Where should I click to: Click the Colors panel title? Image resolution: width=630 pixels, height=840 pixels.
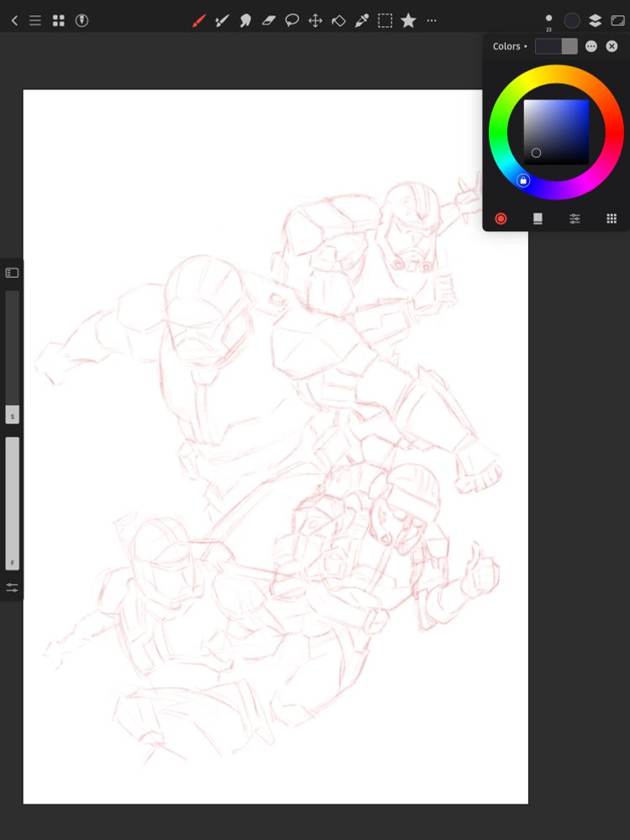click(x=507, y=46)
